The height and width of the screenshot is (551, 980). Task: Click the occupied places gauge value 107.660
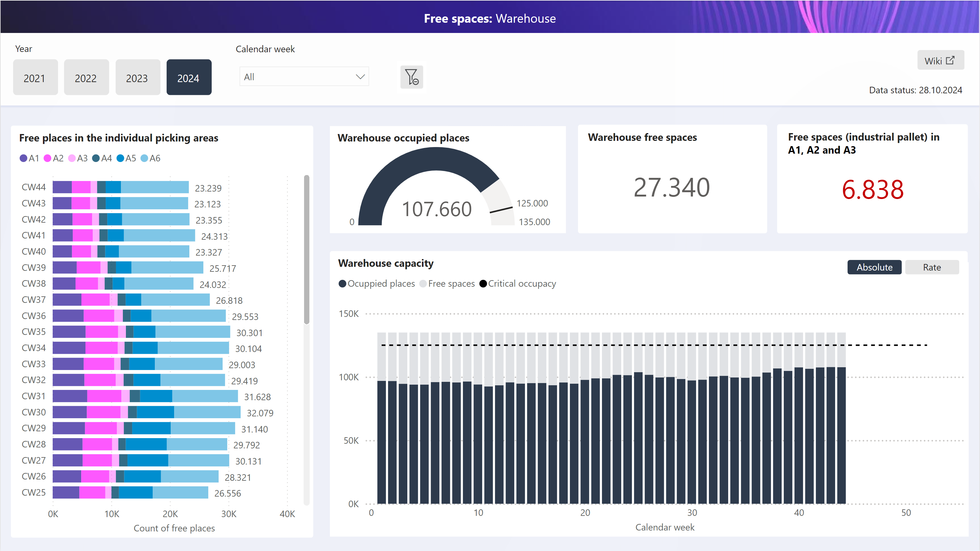click(x=437, y=209)
